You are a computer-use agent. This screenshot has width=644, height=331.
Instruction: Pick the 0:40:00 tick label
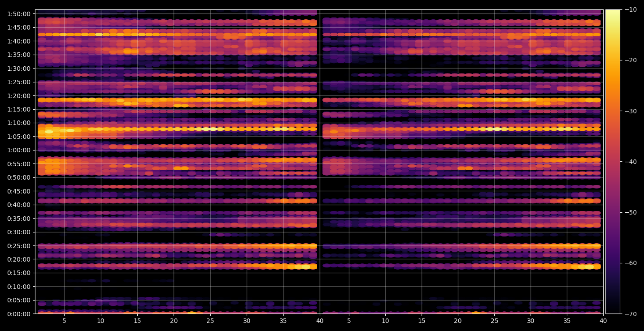19,205
